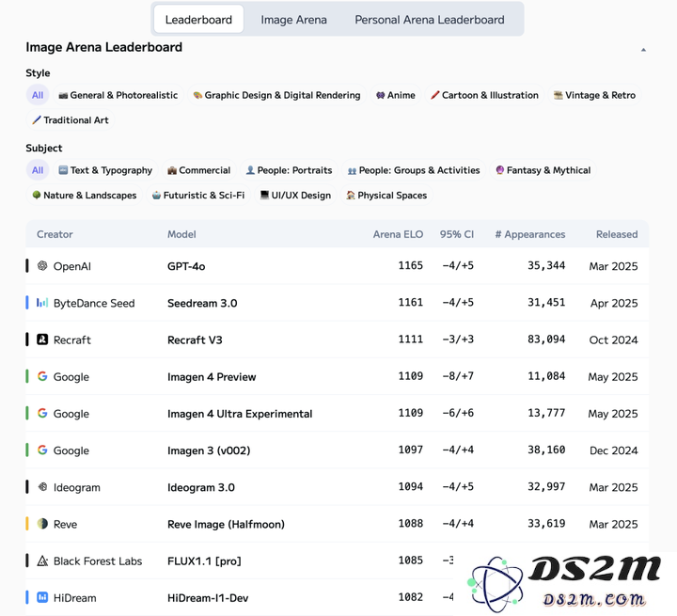
Task: Open Imagen 4 Ultra Experimental model entry
Action: click(x=240, y=414)
